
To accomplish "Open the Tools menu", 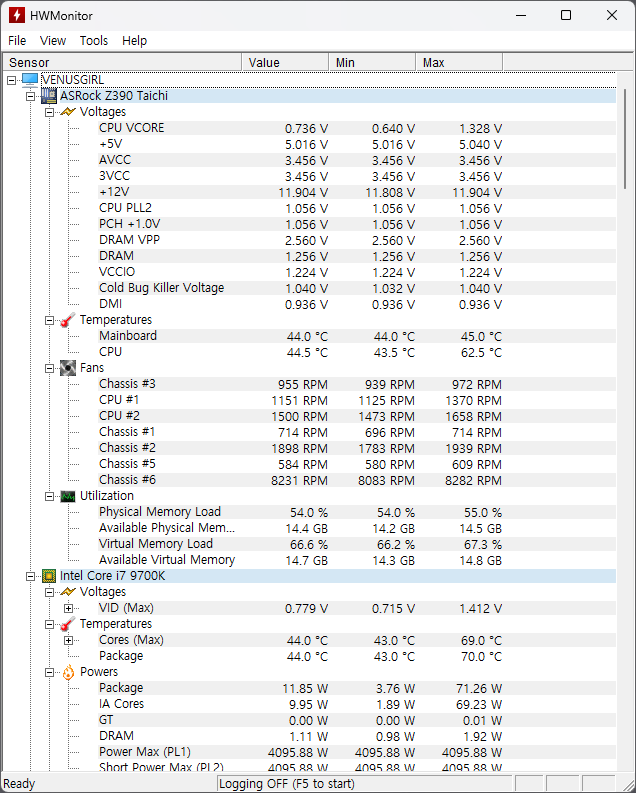I will [x=94, y=40].
